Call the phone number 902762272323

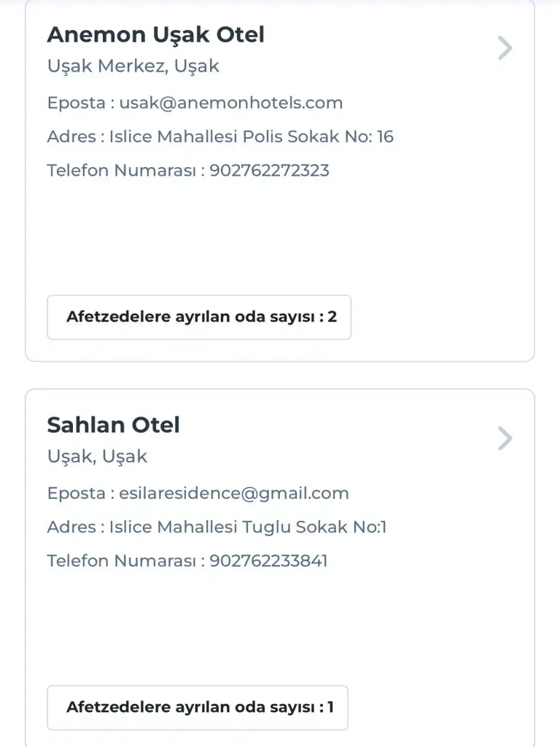click(269, 171)
